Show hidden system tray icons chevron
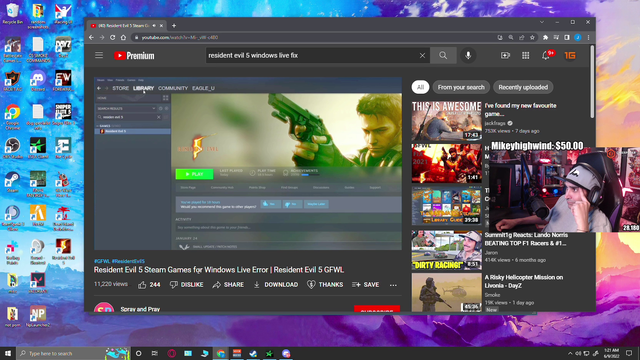 pos(570,353)
